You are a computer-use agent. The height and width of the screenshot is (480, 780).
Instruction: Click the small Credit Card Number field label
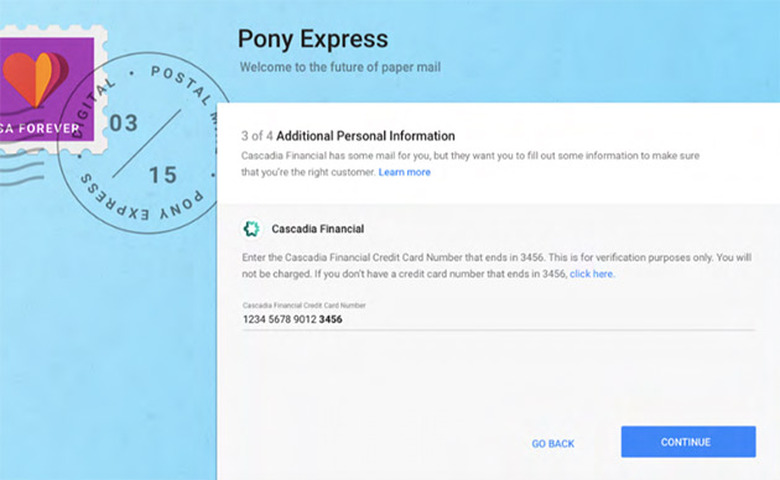[x=304, y=304]
